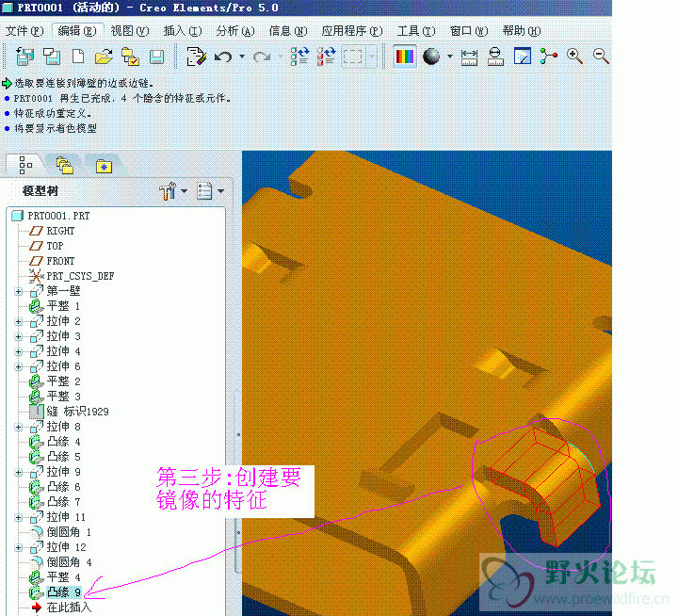
Task: Select the 凸缘 4 feature
Action: pyautogui.click(x=63, y=442)
